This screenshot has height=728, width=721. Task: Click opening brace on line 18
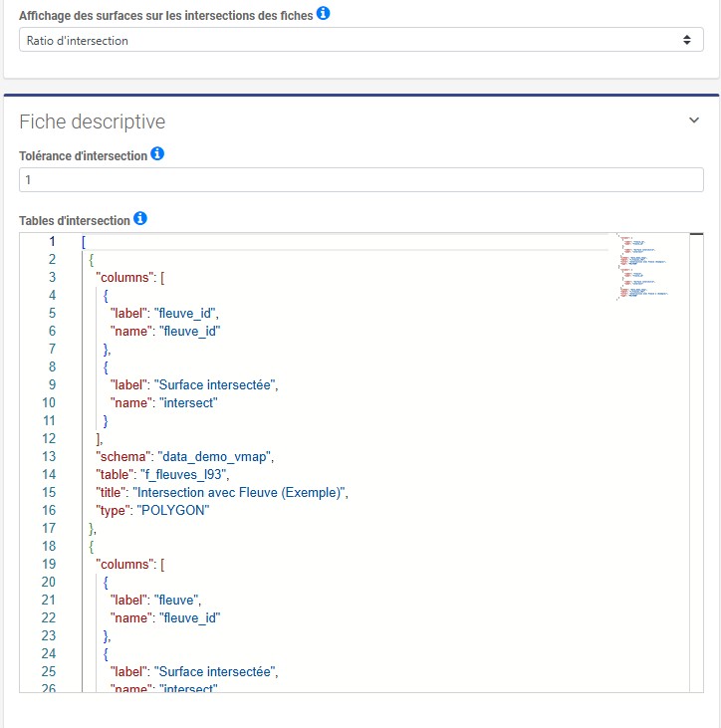click(91, 547)
